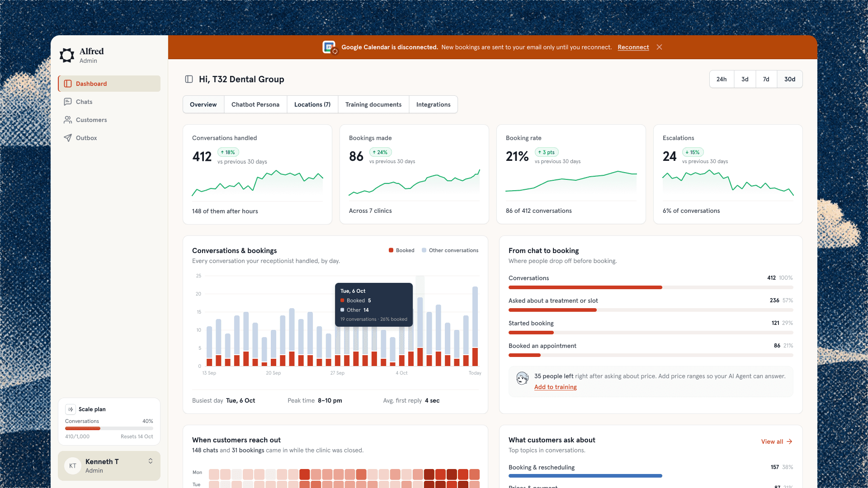The image size is (868, 488).
Task: Click the Other conversations legend swatch
Action: (x=424, y=250)
